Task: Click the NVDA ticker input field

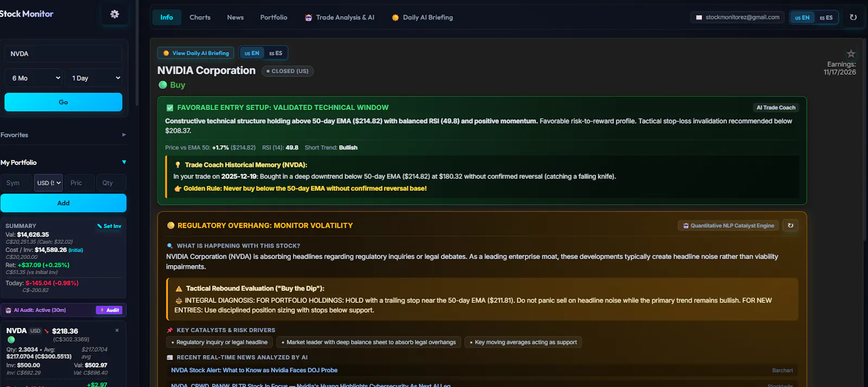Action: click(x=63, y=54)
